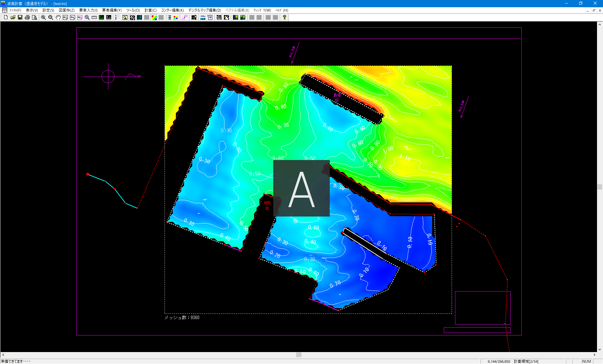The image size is (603, 364).
Task: Click the yellow vector arrow icon
Action: click(226, 18)
